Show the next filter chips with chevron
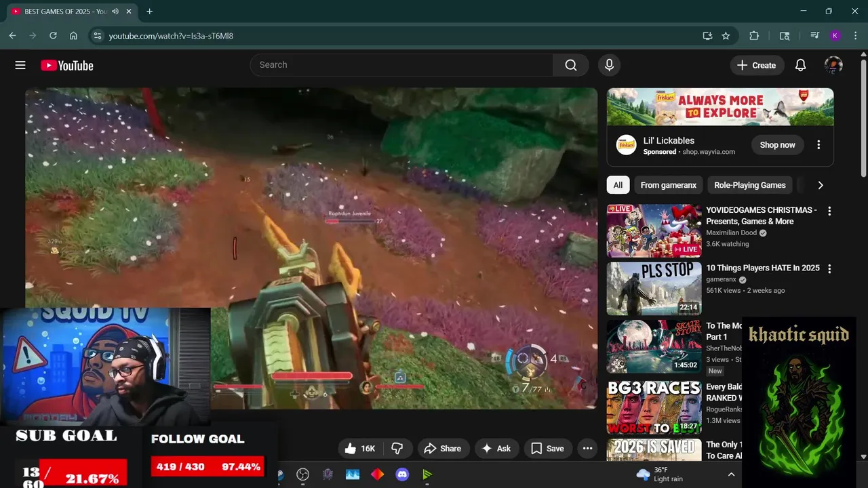868x488 pixels. 821,185
